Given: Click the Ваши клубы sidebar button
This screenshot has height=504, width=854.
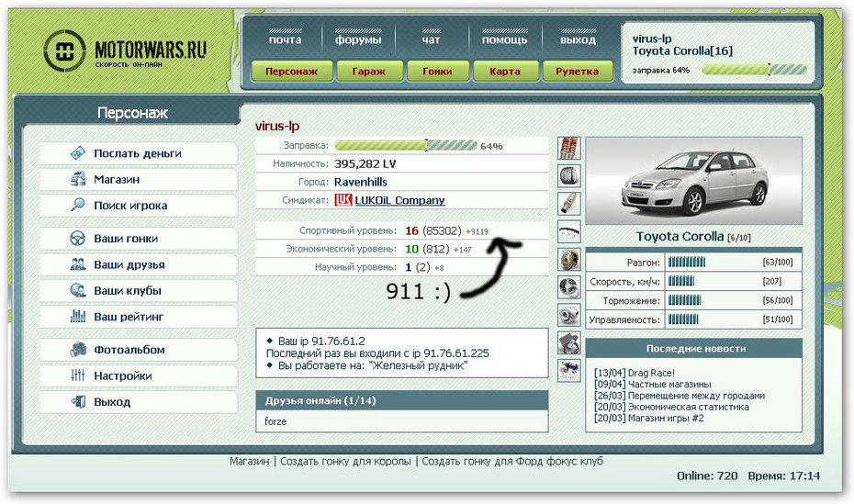Looking at the screenshot, I should (x=139, y=291).
